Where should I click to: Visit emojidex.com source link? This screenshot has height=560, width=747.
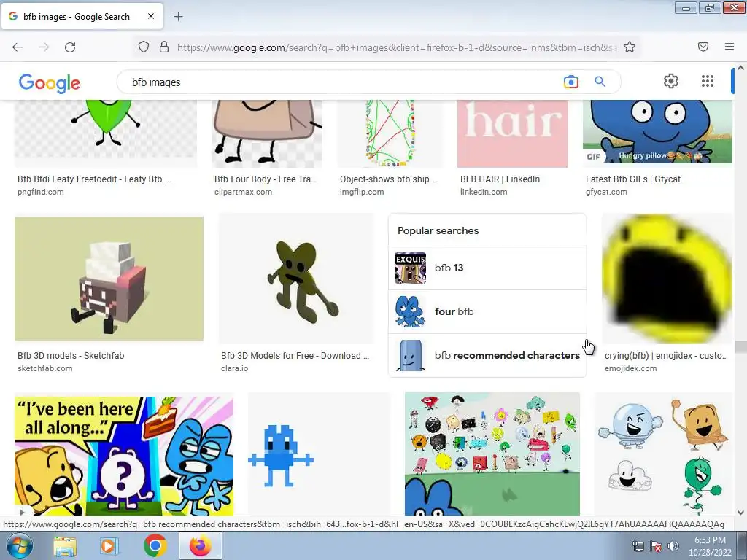click(630, 368)
